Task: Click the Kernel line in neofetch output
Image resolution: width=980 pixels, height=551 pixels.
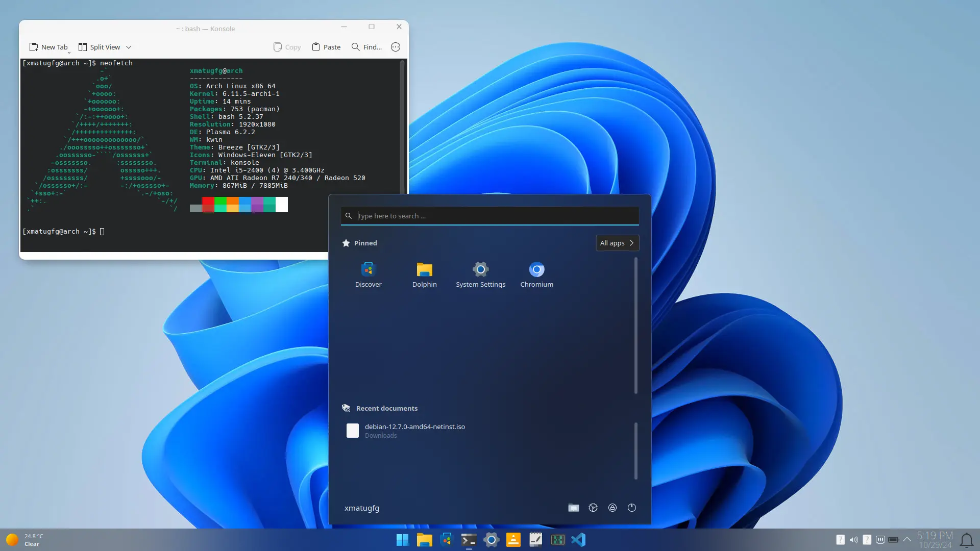Action: [235, 94]
